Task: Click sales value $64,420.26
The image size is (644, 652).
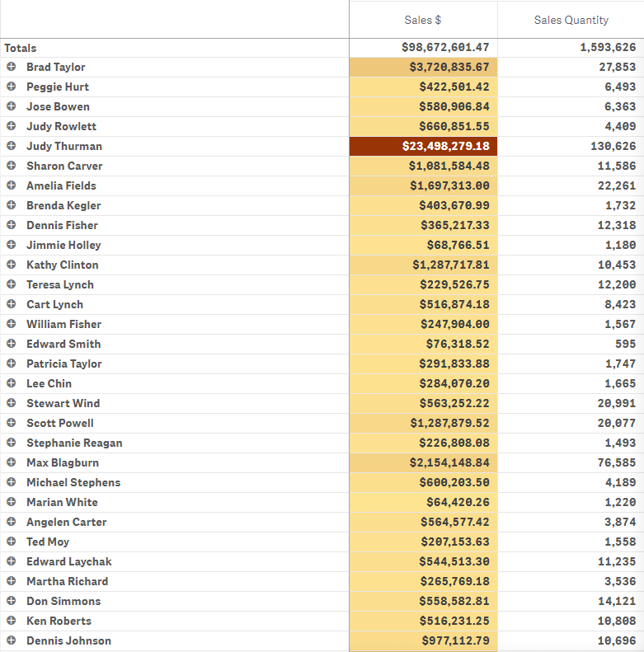Action: point(458,502)
